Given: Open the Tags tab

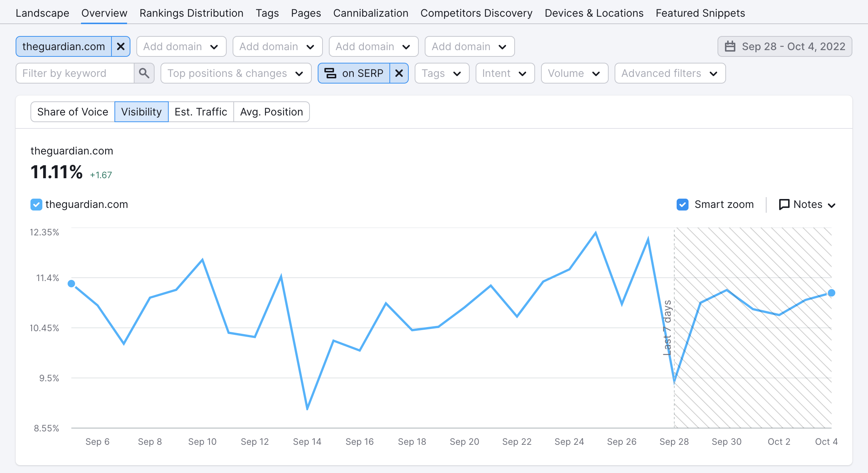Looking at the screenshot, I should tap(267, 13).
